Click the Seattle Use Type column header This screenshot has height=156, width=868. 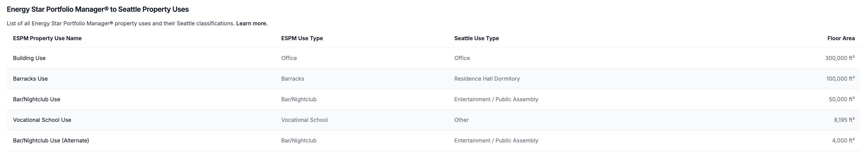coord(476,38)
